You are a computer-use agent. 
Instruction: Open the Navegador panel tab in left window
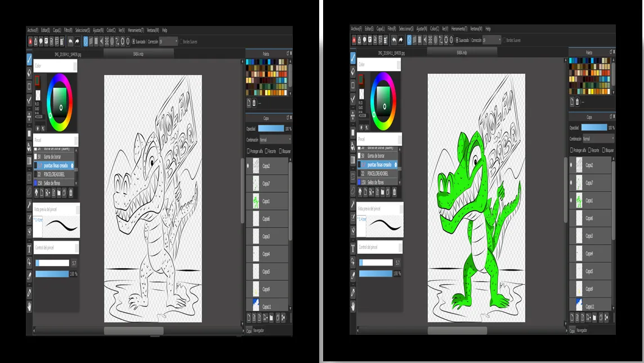click(259, 331)
